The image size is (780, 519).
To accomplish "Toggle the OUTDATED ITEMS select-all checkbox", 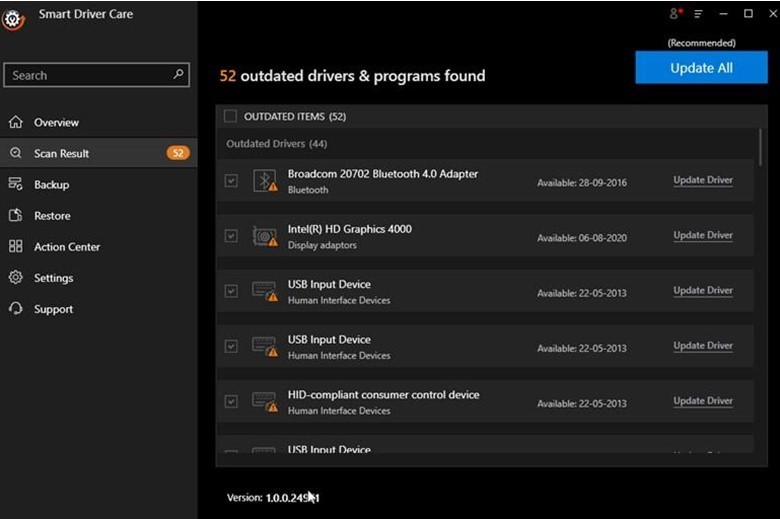I will (x=231, y=117).
